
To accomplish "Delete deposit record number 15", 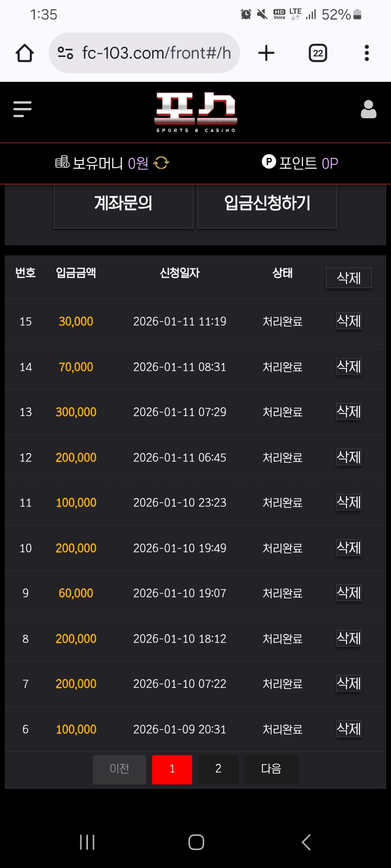I will tap(349, 321).
